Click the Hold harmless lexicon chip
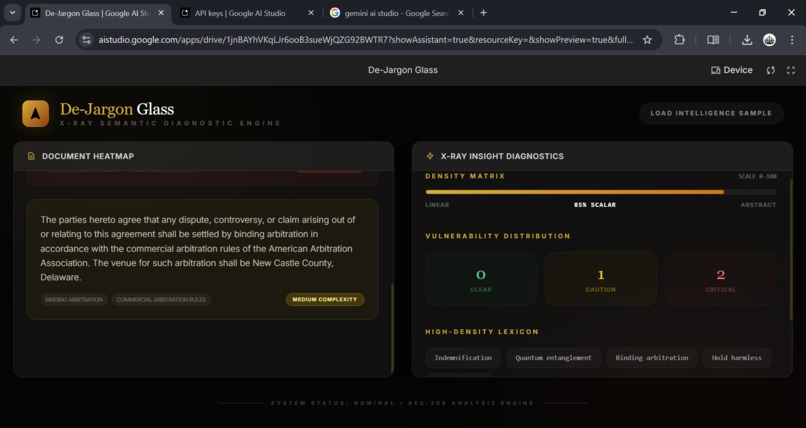 (737, 358)
